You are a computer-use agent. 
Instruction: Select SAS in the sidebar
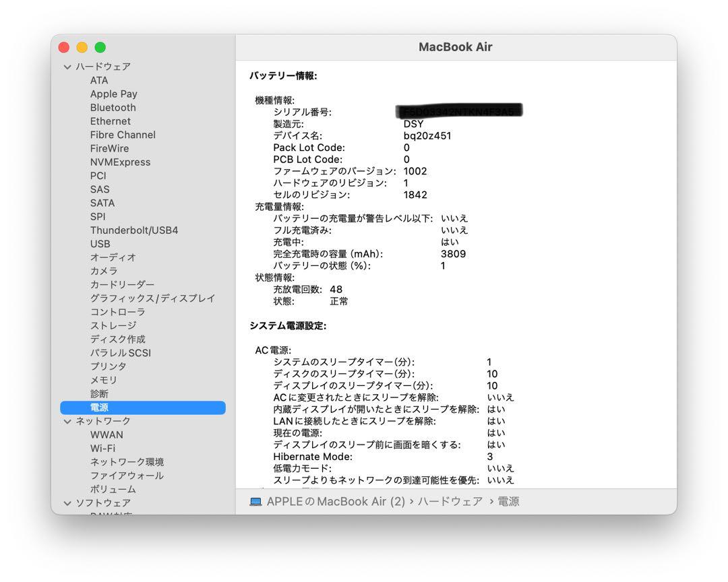pyautogui.click(x=100, y=189)
